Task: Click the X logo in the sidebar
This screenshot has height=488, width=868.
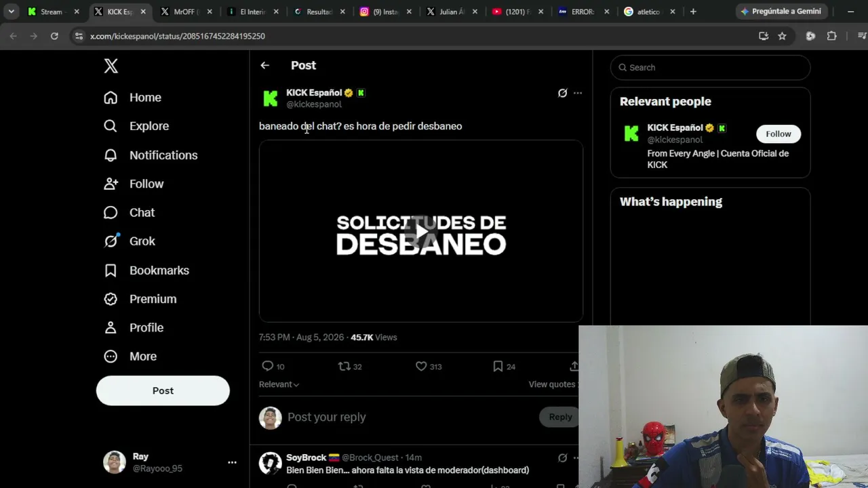Action: 111,66
